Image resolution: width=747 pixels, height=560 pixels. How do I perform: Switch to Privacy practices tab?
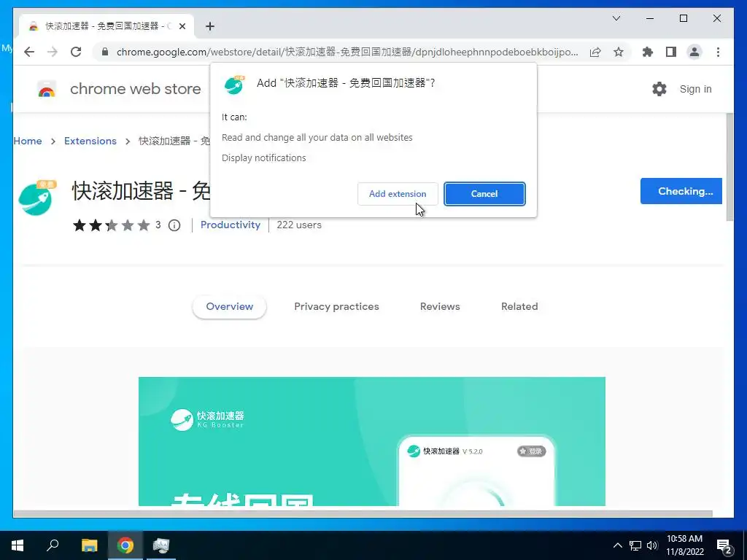point(336,307)
